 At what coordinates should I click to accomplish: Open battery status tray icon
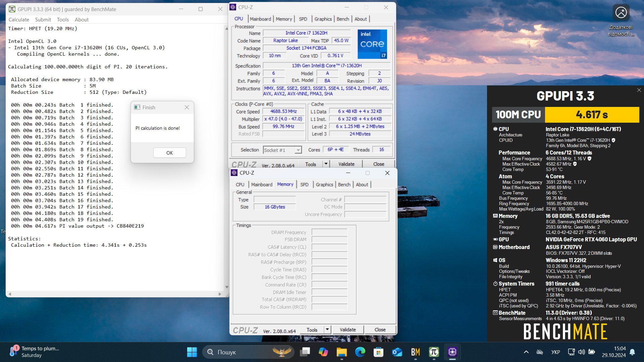[x=592, y=352]
